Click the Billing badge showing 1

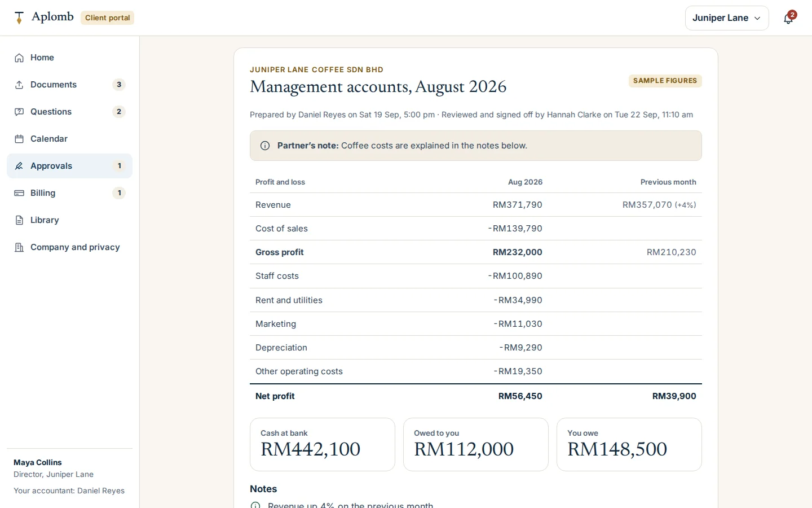point(119,193)
